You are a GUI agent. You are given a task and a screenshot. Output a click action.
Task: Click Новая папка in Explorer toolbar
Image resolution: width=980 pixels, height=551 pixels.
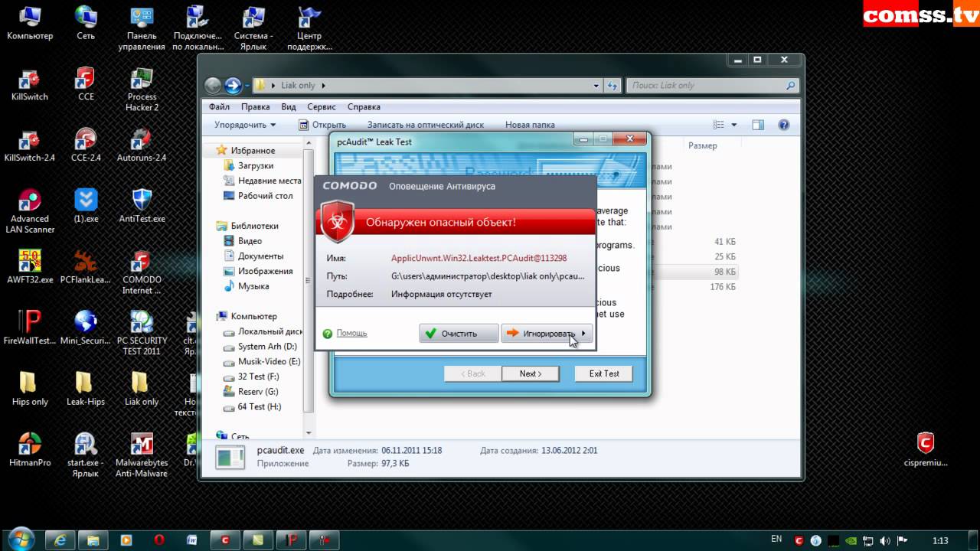[x=530, y=125]
